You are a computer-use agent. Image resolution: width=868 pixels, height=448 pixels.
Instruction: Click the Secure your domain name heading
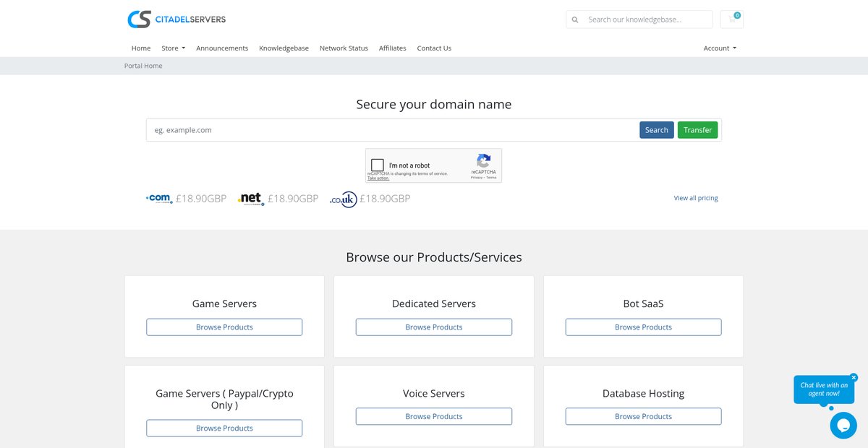tap(434, 104)
